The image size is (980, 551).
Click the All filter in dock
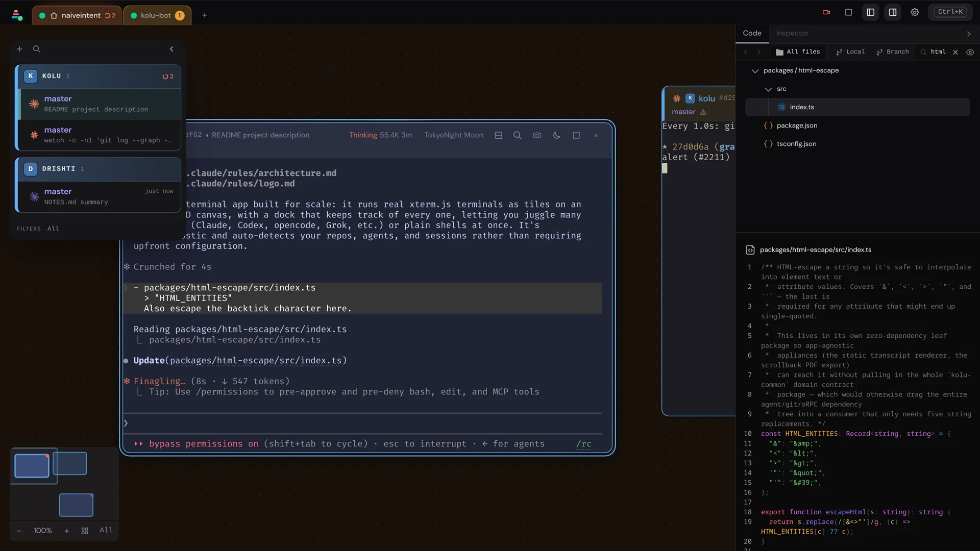(53, 229)
